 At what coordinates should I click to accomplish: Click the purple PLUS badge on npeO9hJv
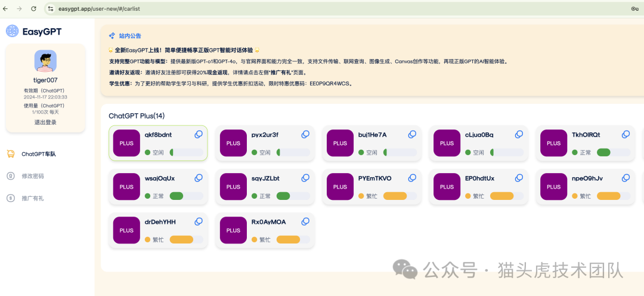click(553, 187)
